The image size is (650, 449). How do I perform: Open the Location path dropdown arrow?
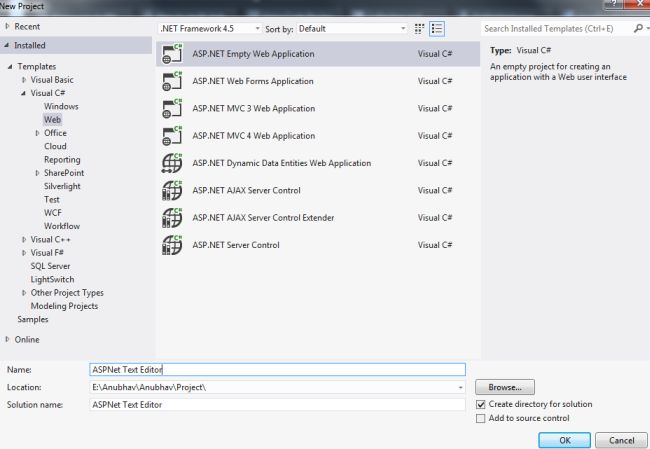[x=460, y=387]
